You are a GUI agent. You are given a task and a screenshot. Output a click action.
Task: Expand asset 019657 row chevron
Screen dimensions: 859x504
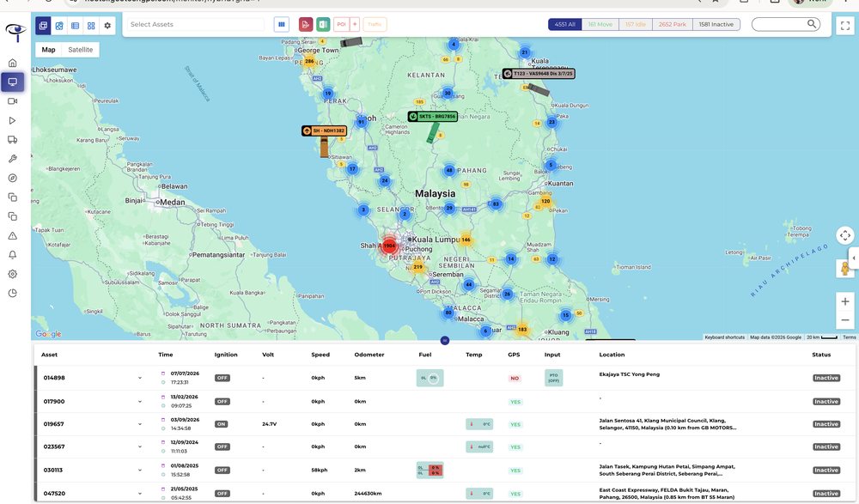[x=140, y=424]
